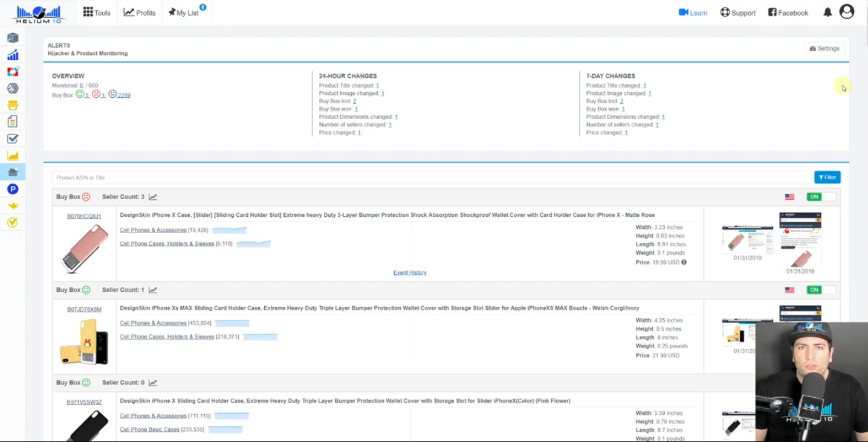Viewport: 868px width, 442px height.
Task: Open the Keyword Tracker chart sidebar icon
Action: [13, 155]
